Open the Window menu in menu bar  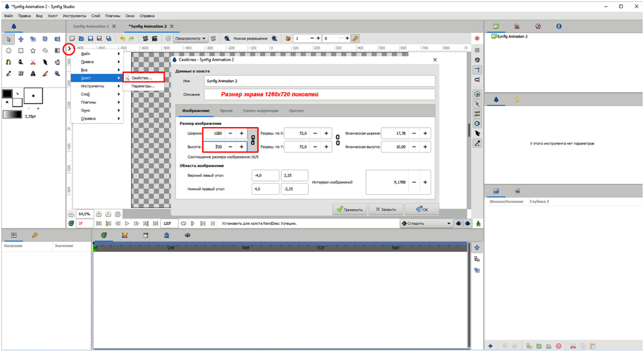[130, 16]
